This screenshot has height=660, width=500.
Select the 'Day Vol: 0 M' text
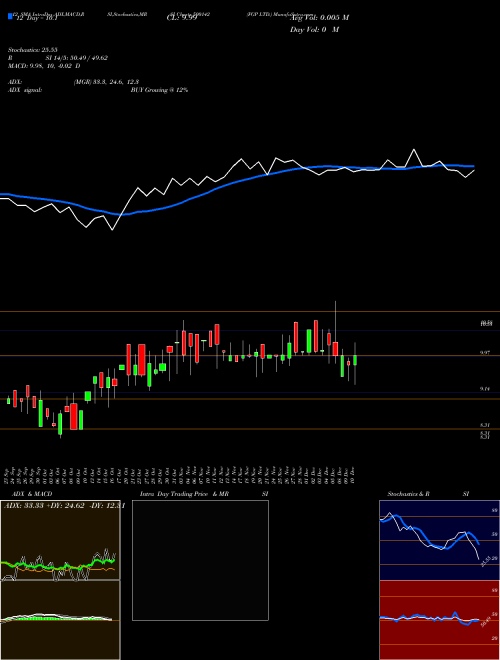tap(314, 30)
